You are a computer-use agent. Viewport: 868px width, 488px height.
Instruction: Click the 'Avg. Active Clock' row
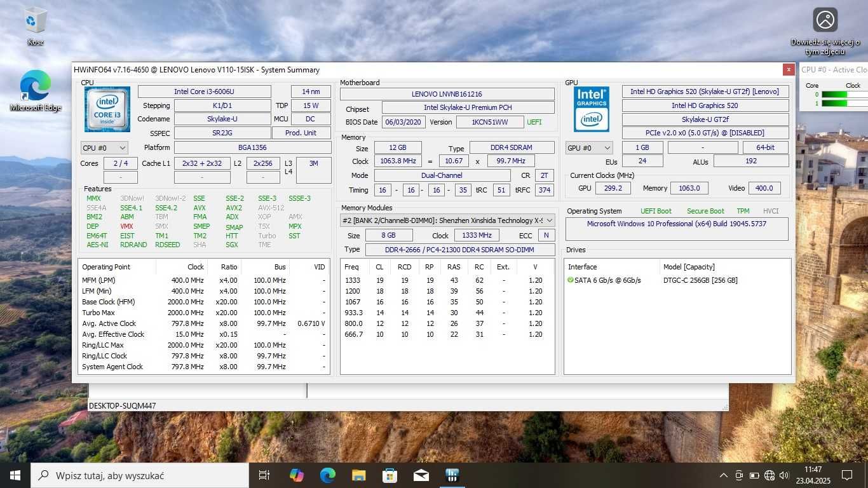[x=203, y=323]
